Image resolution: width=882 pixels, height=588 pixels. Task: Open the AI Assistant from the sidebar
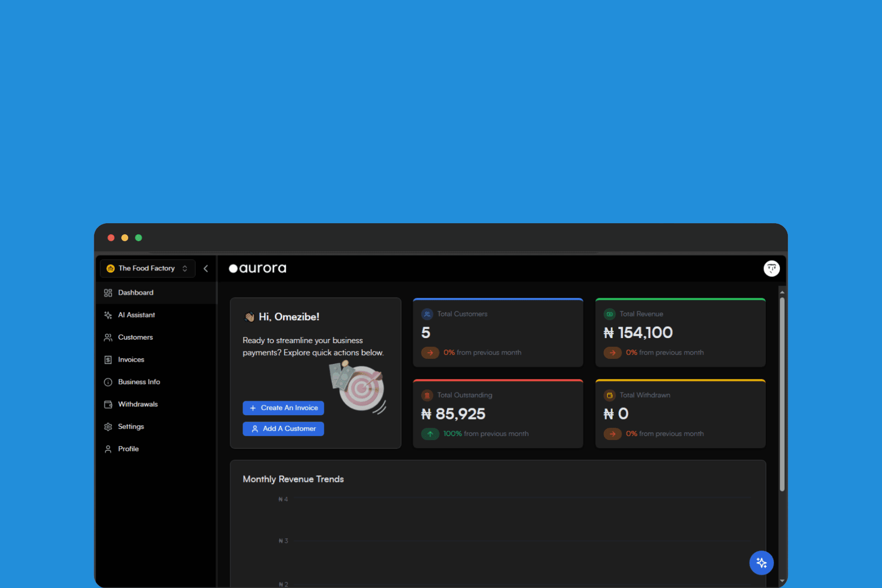point(108,315)
